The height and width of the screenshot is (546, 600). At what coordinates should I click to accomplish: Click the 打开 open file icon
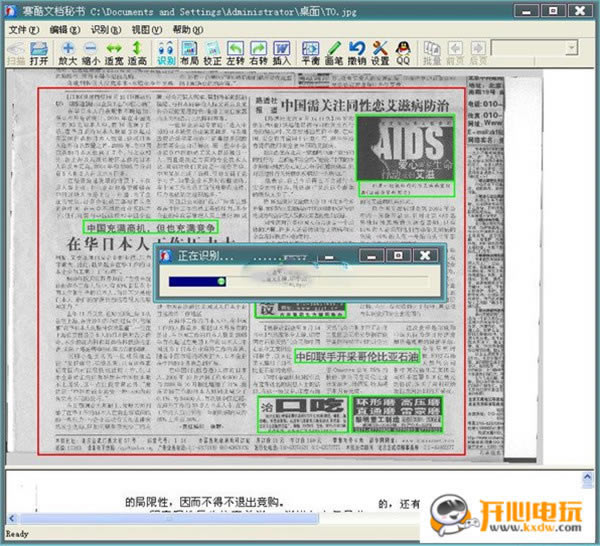tap(39, 53)
